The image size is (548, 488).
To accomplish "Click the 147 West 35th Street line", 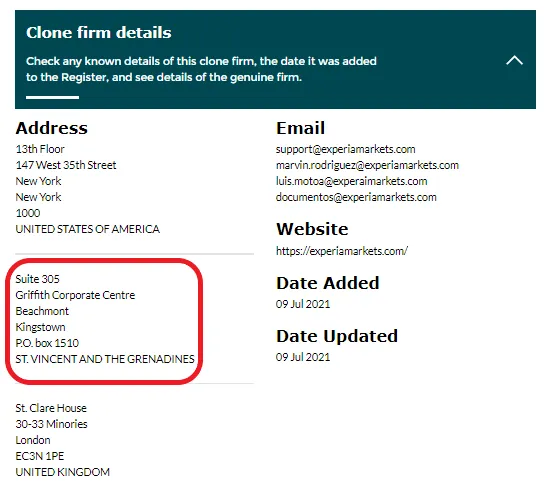I will [x=66, y=165].
